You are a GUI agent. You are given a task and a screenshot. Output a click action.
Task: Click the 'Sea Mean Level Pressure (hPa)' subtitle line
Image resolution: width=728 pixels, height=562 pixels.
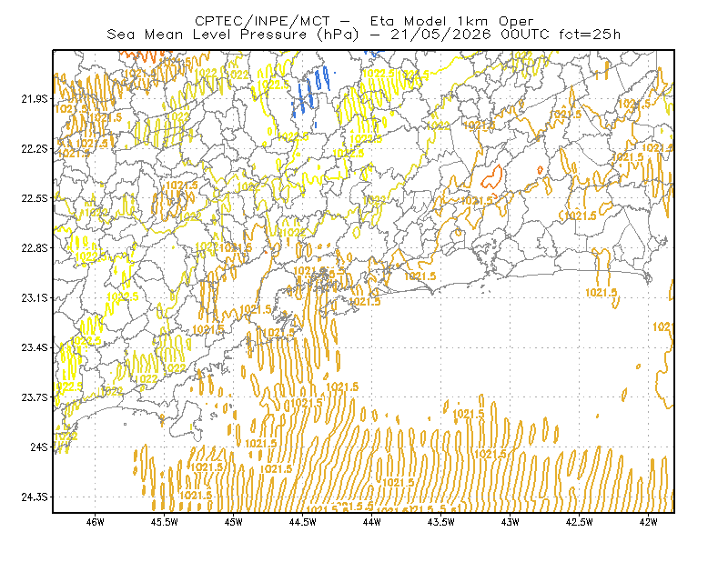[x=363, y=35]
